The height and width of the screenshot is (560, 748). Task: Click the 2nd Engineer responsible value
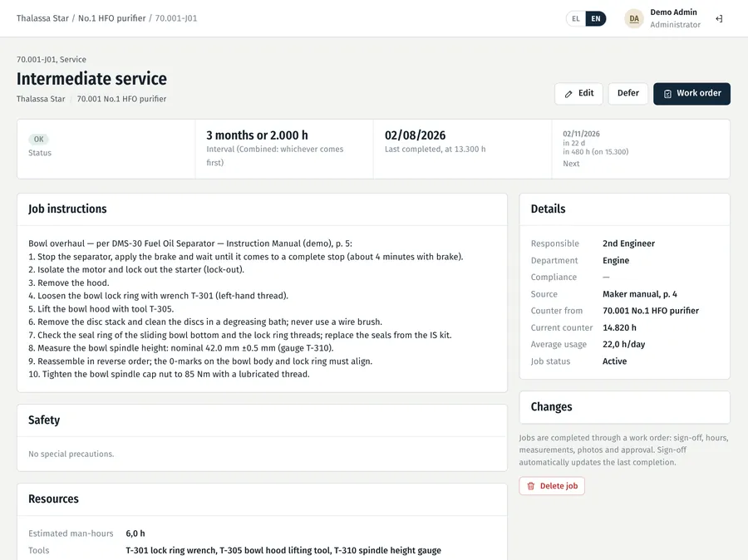[629, 243]
